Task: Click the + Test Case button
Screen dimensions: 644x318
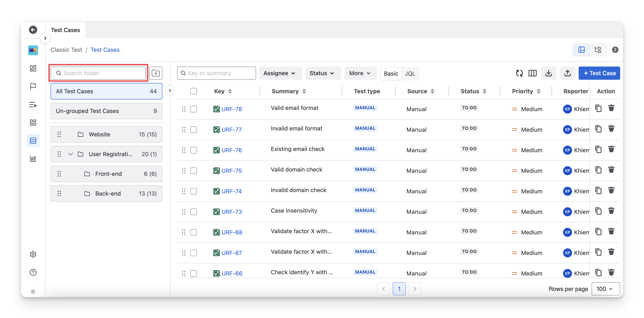Action: pos(599,73)
